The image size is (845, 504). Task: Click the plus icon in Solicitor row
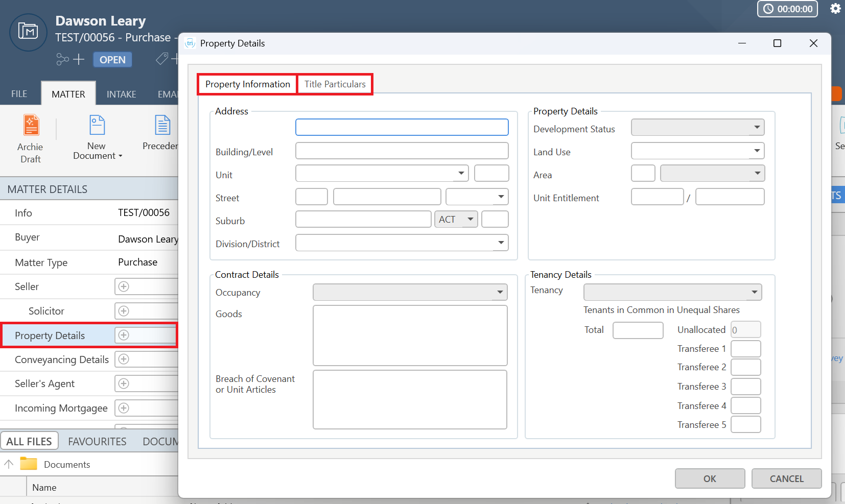(124, 311)
